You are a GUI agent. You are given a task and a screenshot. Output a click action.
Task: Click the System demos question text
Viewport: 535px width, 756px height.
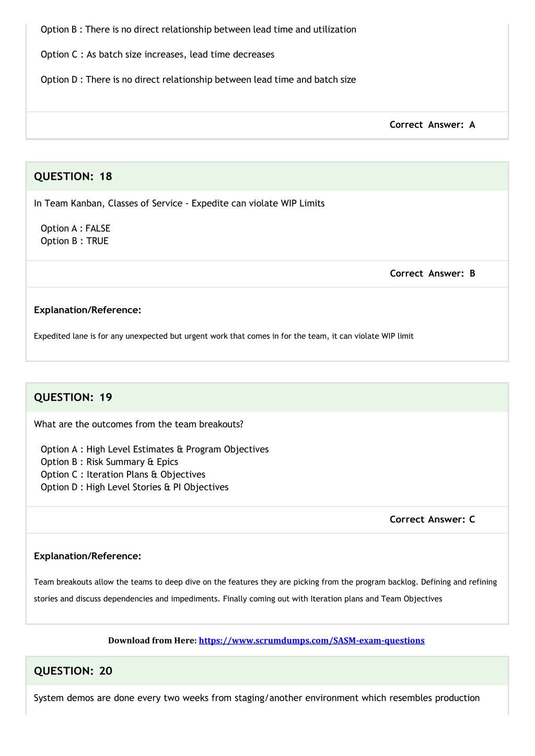click(257, 698)
